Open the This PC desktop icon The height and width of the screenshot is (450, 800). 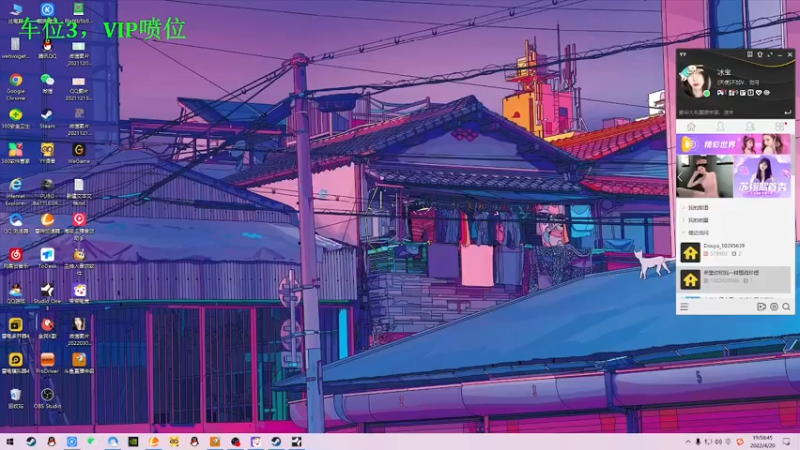point(16,14)
